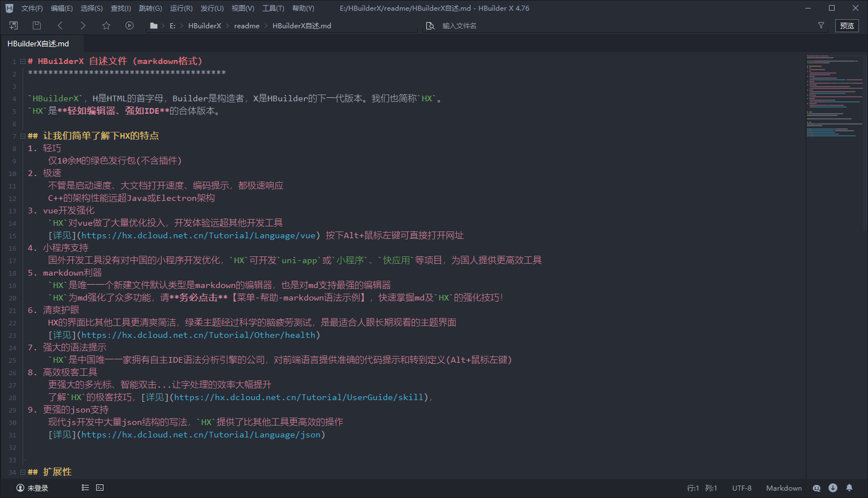Toggle the project list icon in status bar
The image size is (868, 498).
85,487
